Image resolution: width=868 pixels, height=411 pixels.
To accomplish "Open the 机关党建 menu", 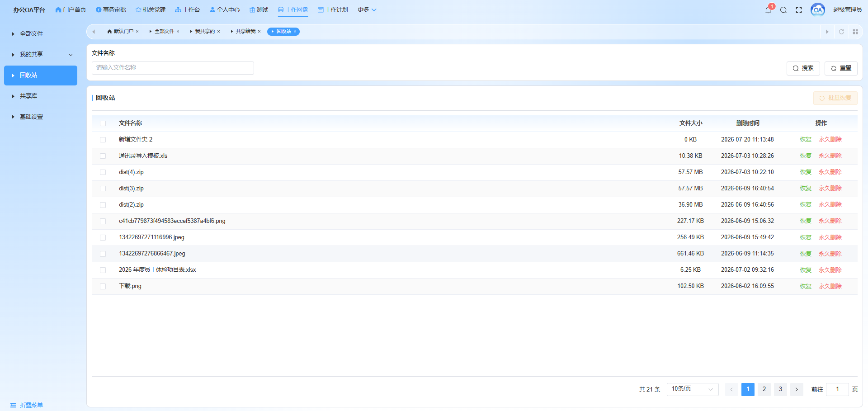I will 151,9.
